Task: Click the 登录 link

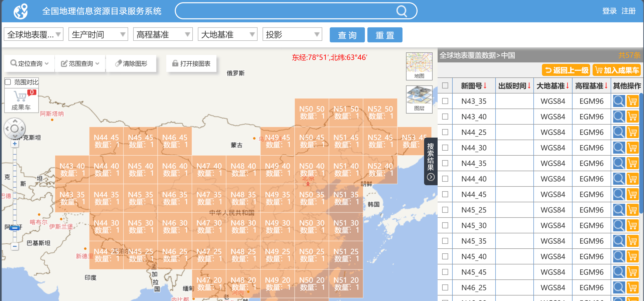Action: tap(609, 11)
